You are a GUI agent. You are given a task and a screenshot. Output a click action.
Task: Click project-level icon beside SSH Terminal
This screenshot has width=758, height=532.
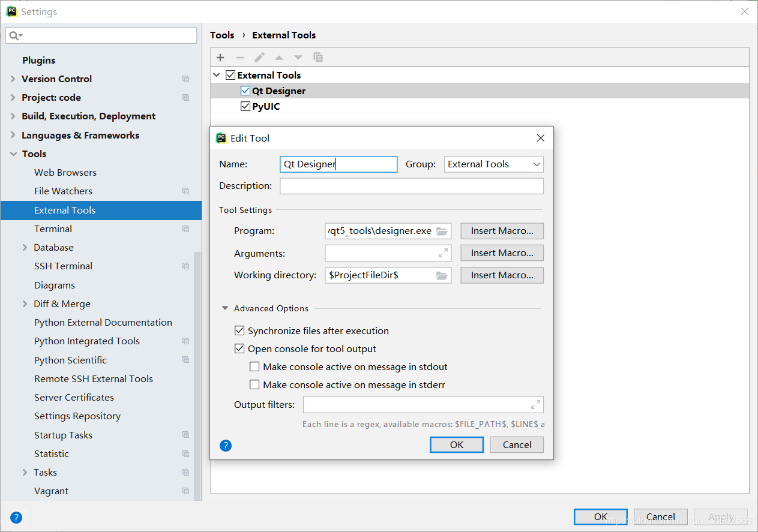pyautogui.click(x=185, y=266)
